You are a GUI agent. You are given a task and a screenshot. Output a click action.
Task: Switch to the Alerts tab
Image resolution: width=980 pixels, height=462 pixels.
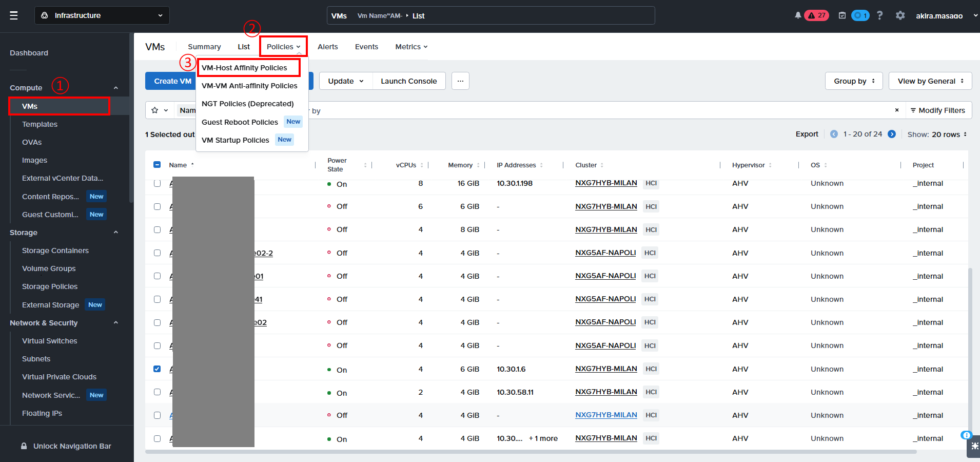[327, 47]
